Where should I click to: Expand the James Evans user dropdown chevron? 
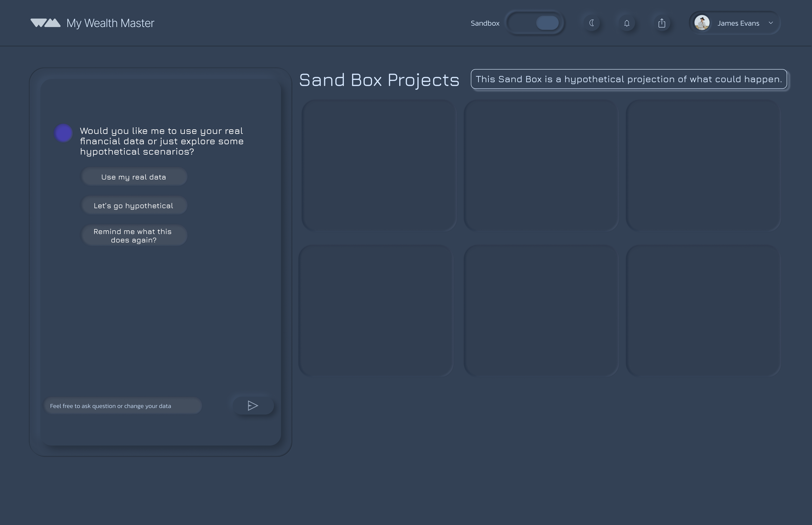click(x=771, y=23)
